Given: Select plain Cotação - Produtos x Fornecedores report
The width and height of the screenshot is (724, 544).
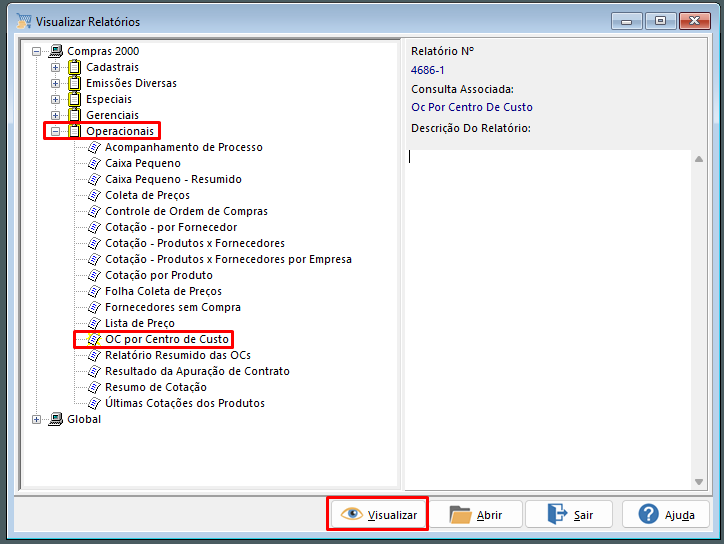Looking at the screenshot, I should coord(195,243).
